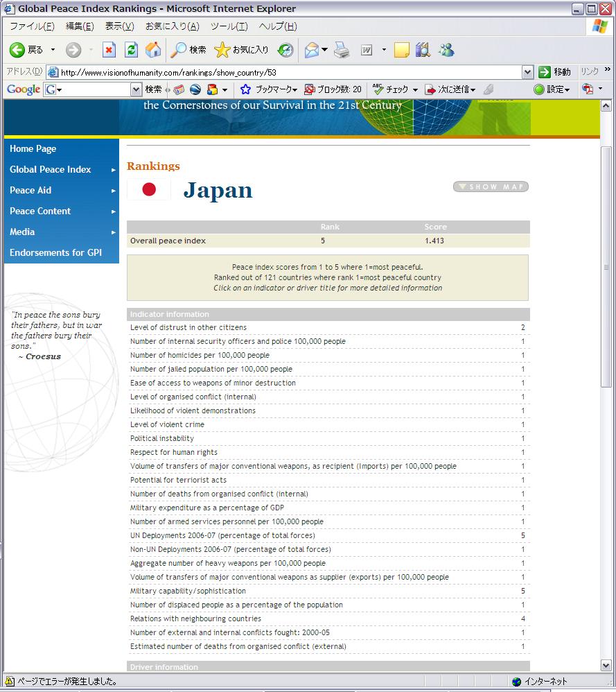Open the ファイル(F) menu
616x692 pixels.
pos(32,26)
